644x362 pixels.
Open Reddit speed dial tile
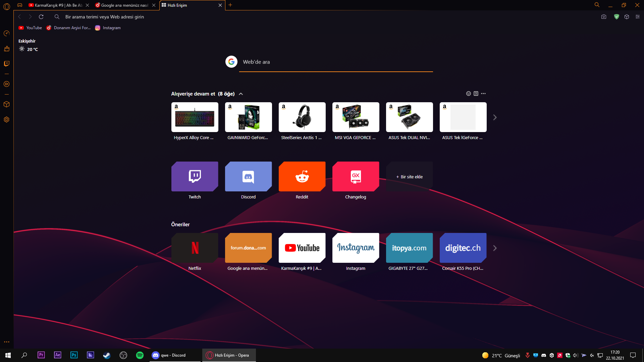click(302, 176)
